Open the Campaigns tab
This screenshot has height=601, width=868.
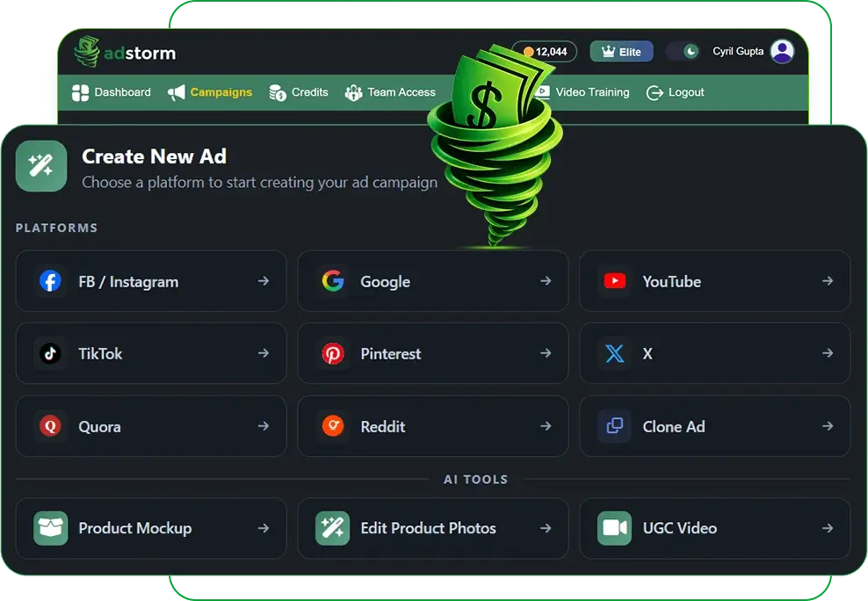tap(210, 92)
